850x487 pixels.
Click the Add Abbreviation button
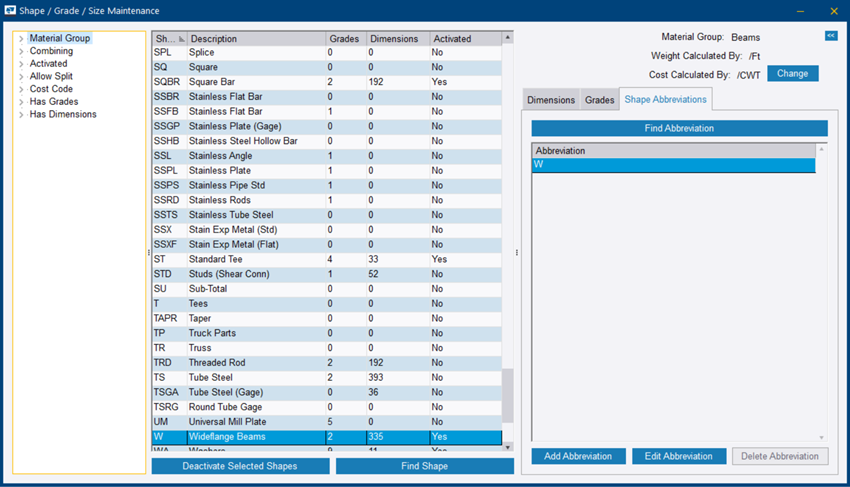tap(579, 456)
